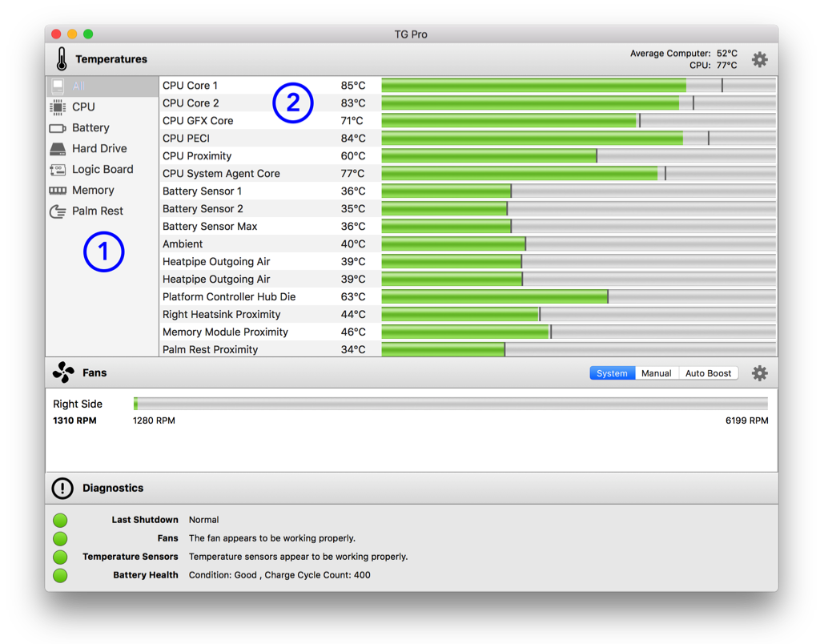The height and width of the screenshot is (644, 828).
Task: Select the Memory Module Proximity row
Action: (468, 332)
